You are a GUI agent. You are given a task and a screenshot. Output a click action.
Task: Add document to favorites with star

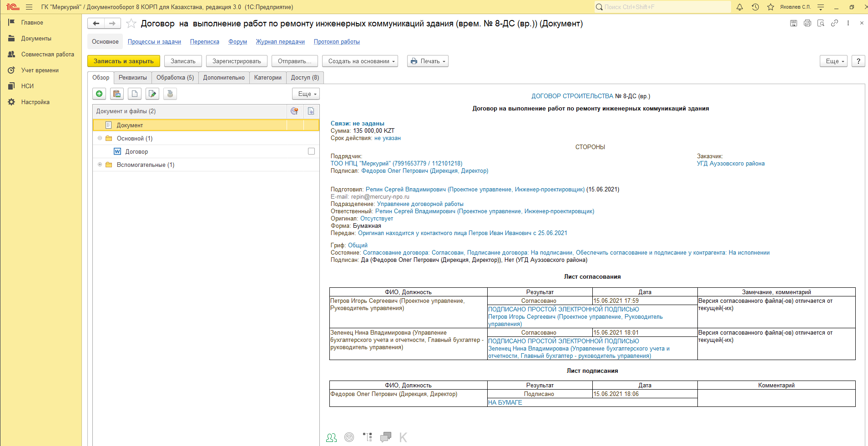click(x=131, y=24)
